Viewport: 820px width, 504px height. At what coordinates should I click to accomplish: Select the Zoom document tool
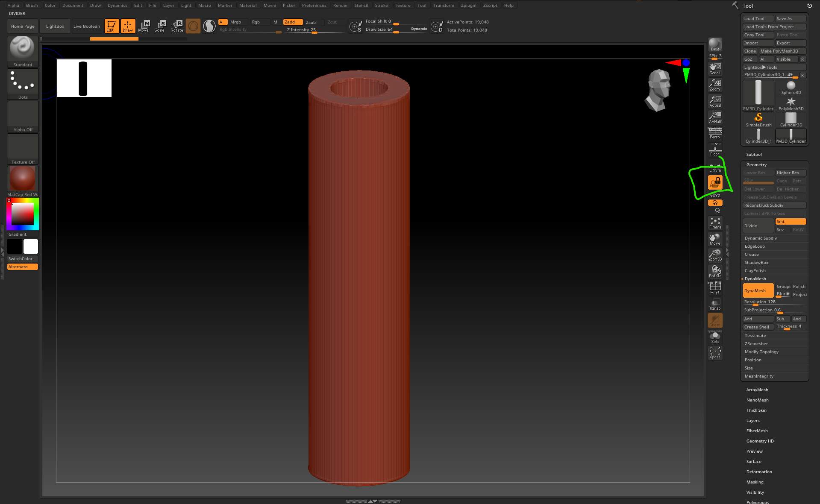pyautogui.click(x=715, y=85)
